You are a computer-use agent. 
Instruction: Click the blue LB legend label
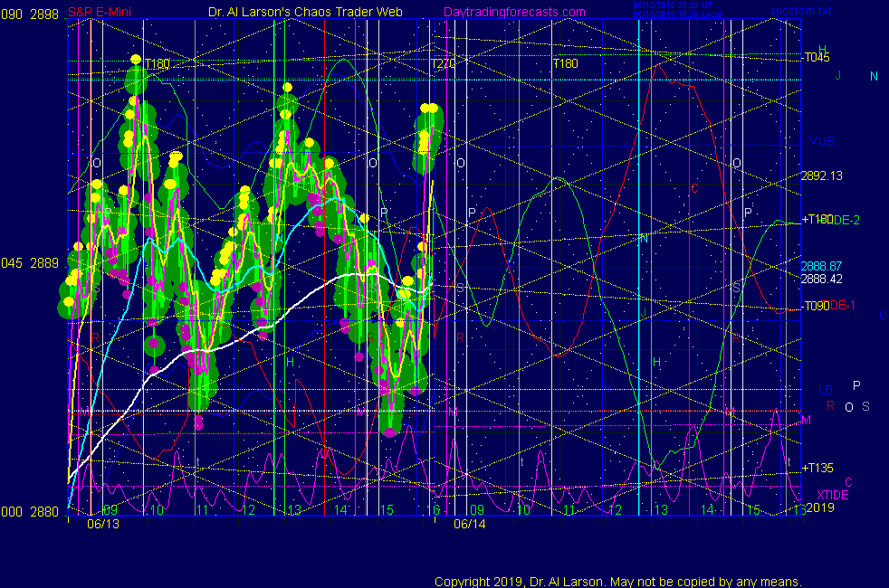[825, 390]
